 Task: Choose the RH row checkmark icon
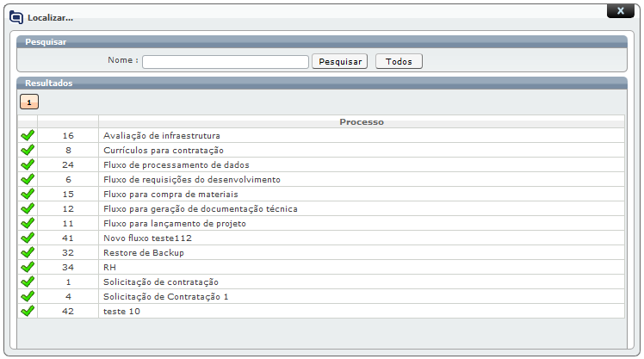[27, 267]
